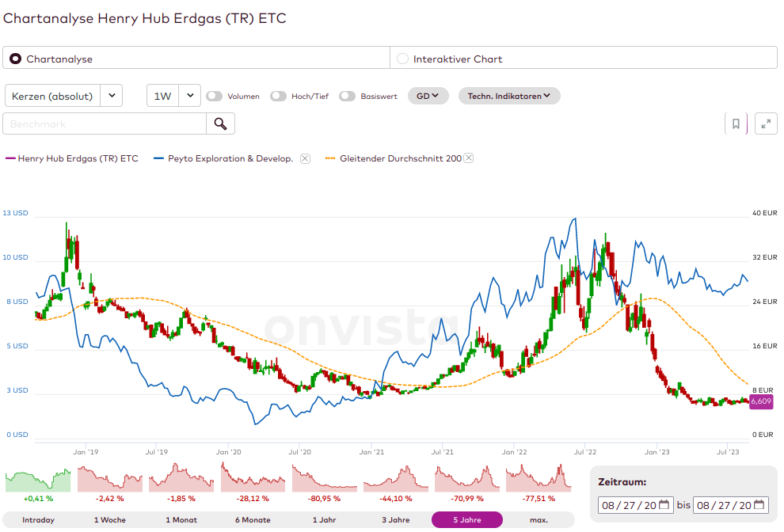Open calendar picker of end date
Image resolution: width=784 pixels, height=532 pixels.
(x=759, y=505)
